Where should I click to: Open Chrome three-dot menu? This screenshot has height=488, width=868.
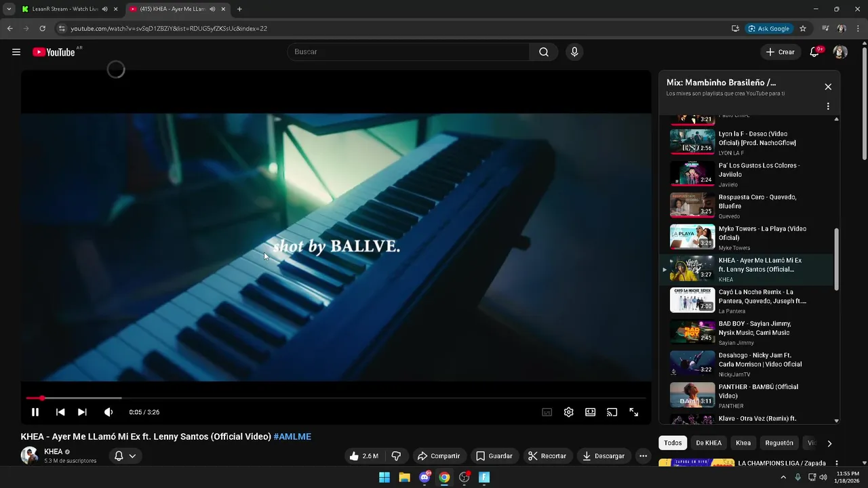(858, 28)
